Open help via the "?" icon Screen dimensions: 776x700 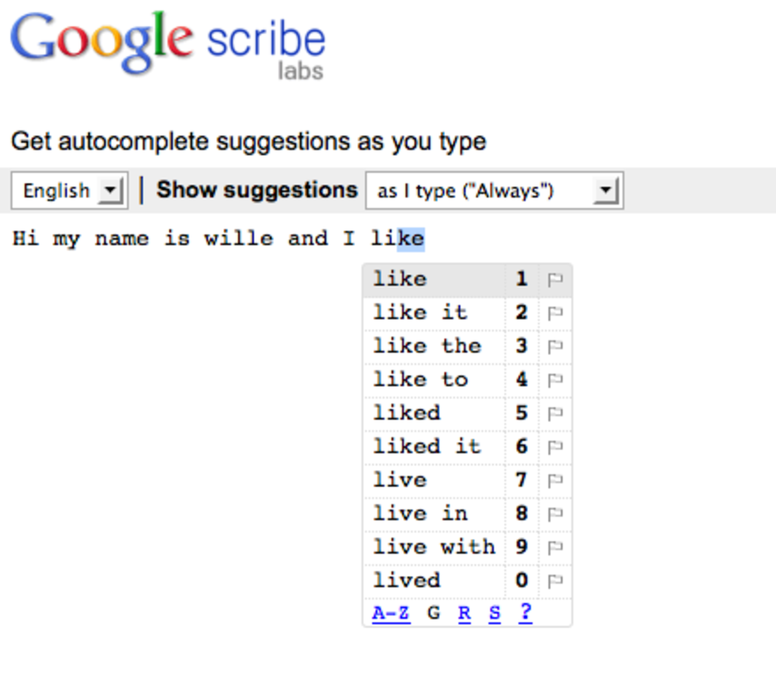524,613
